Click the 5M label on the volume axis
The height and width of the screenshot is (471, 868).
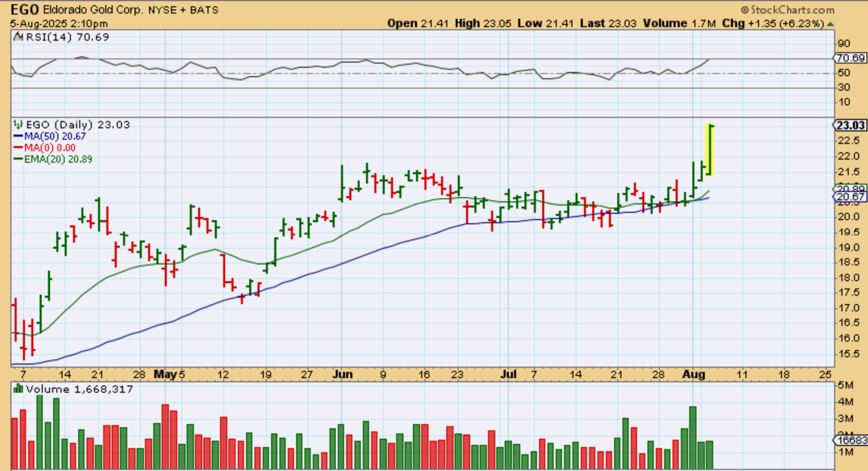click(846, 385)
